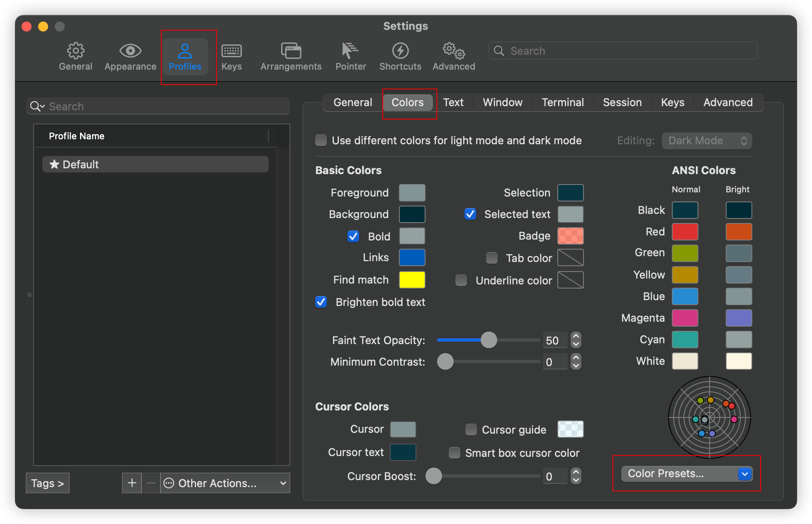
Task: Click the Faint Text Opacity slider knob
Action: pos(489,340)
